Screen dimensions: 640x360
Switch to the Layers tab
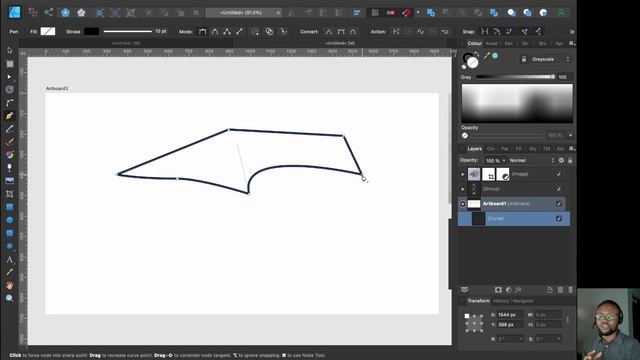[x=474, y=149]
